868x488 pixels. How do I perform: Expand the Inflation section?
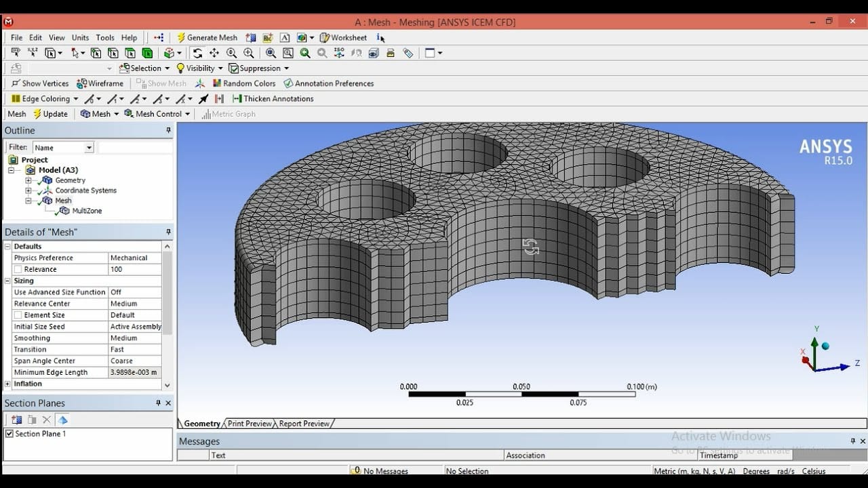(x=7, y=384)
